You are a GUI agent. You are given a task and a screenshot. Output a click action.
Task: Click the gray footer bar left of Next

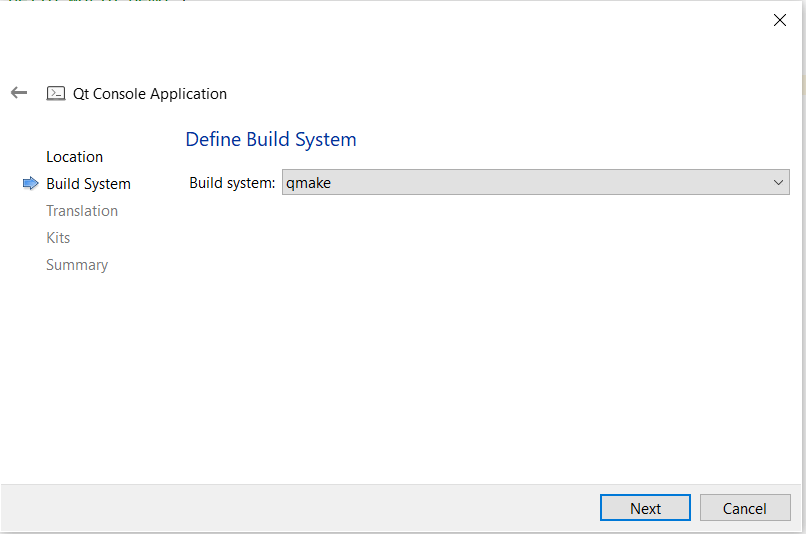coord(300,508)
